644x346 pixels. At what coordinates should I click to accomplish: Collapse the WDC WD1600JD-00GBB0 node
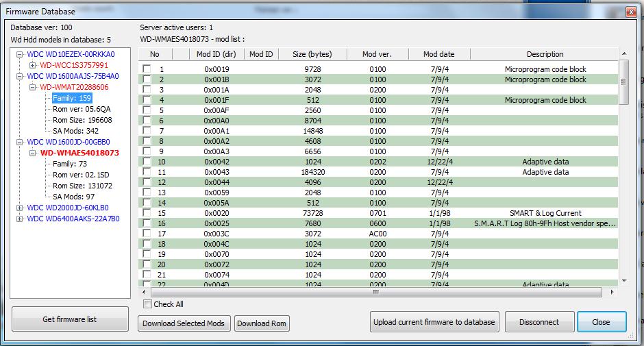pyautogui.click(x=19, y=143)
